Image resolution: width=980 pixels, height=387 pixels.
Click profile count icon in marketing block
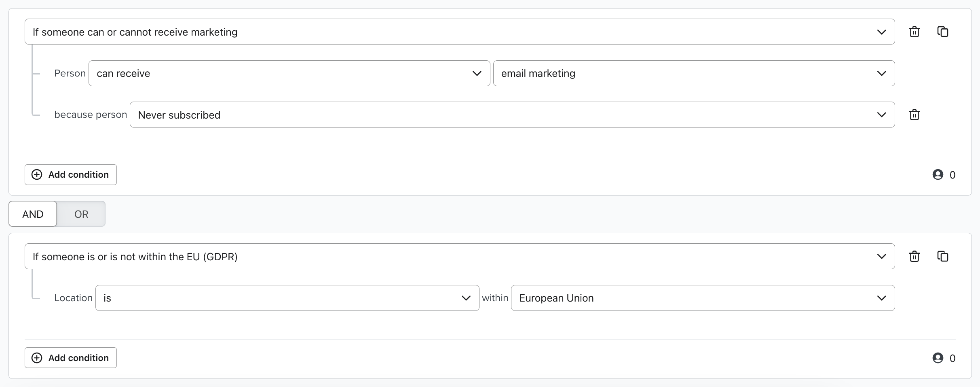938,174
